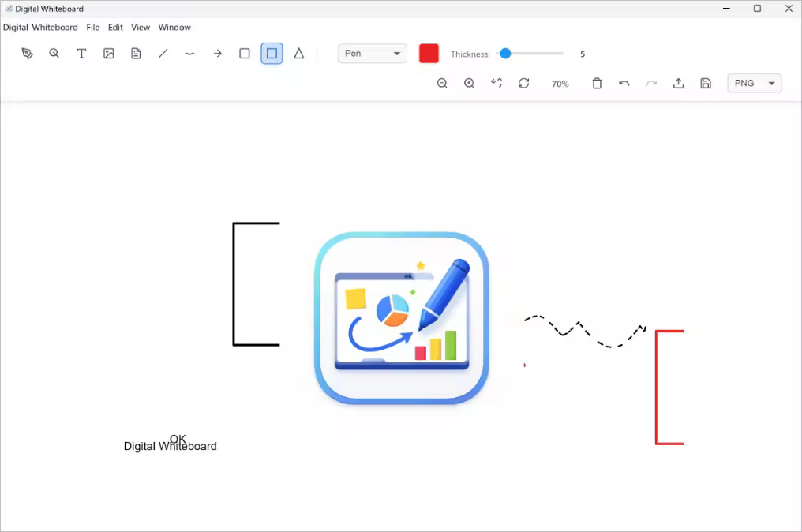Select the Triangle shape tool

298,53
